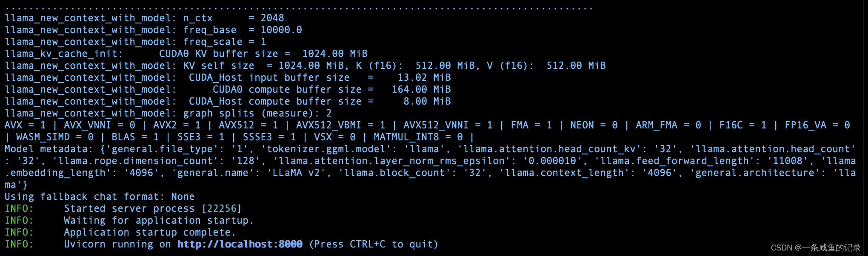
Task: Click the n_ctx value 2048
Action: (x=272, y=18)
